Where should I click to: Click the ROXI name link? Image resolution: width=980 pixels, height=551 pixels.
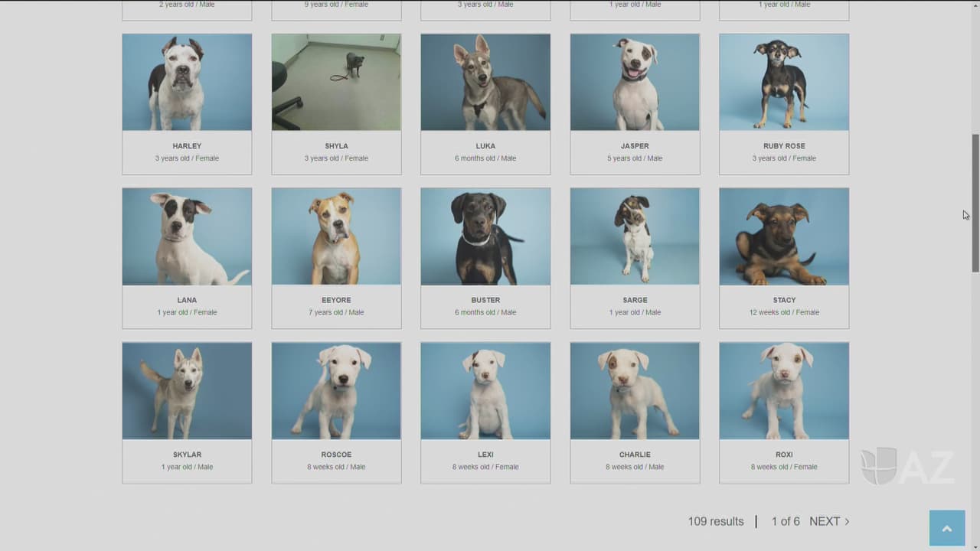784,455
